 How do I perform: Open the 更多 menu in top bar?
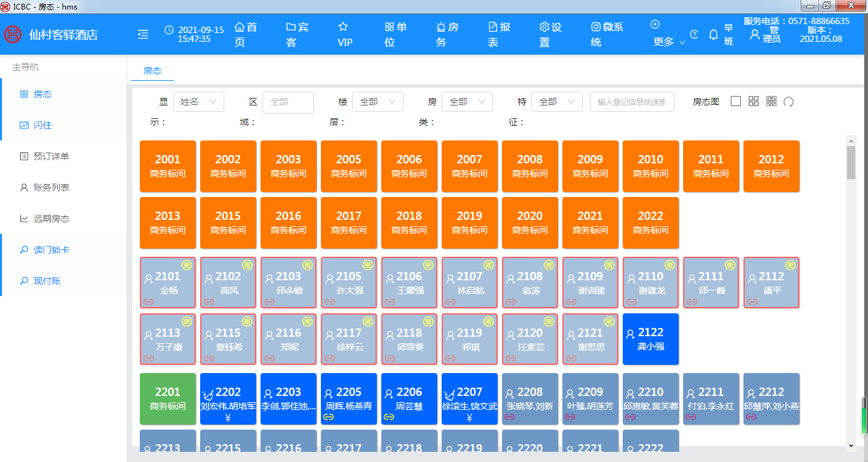point(668,34)
